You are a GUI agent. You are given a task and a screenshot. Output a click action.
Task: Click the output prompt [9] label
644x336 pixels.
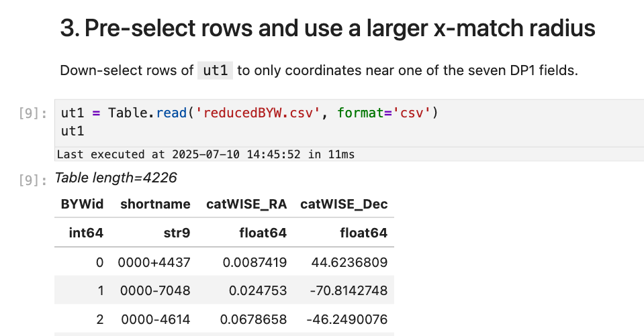(33, 180)
